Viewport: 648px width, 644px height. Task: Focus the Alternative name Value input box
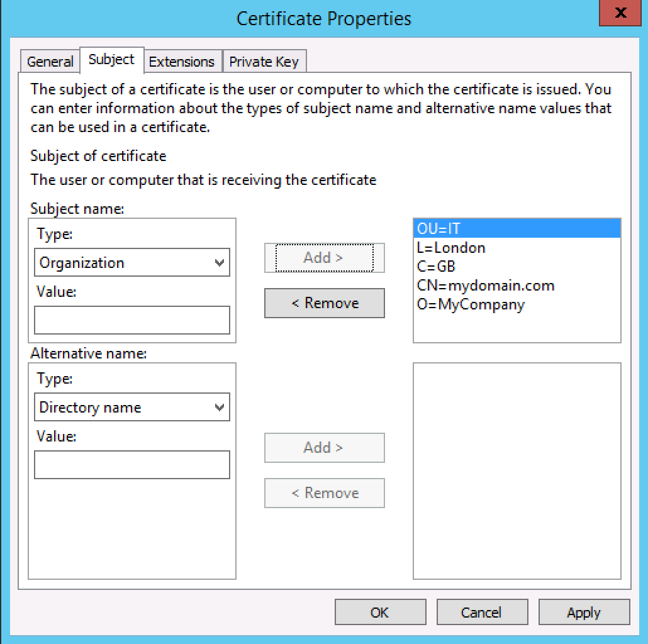click(x=132, y=465)
